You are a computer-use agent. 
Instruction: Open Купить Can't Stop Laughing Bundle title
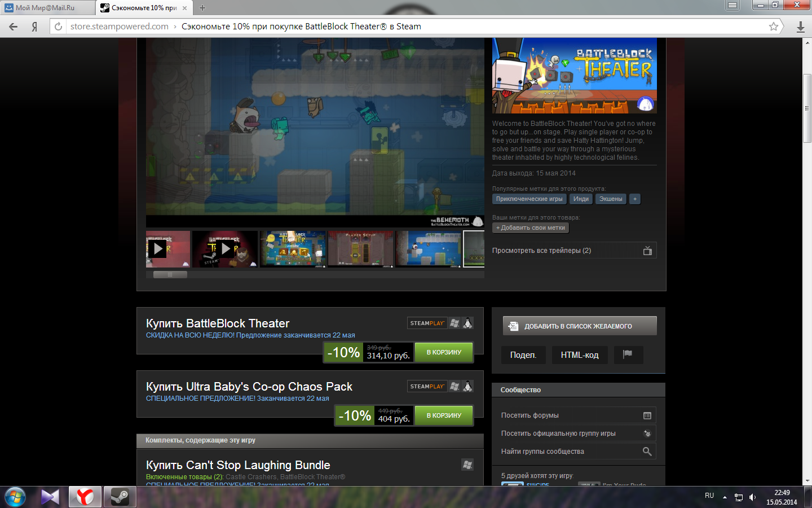tap(238, 465)
